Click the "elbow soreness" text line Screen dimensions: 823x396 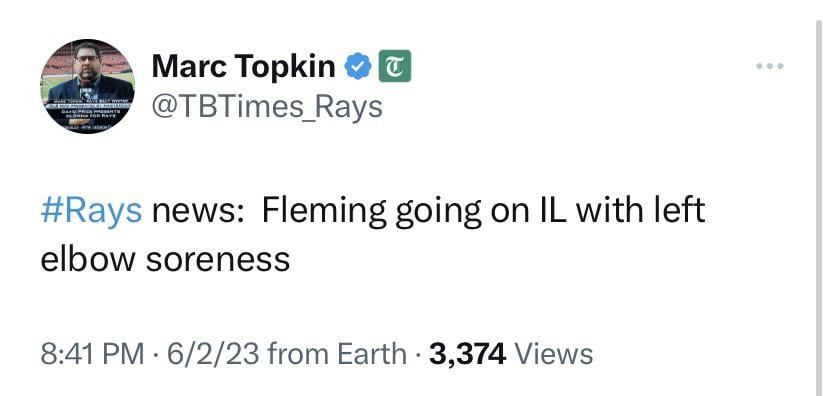tap(165, 259)
